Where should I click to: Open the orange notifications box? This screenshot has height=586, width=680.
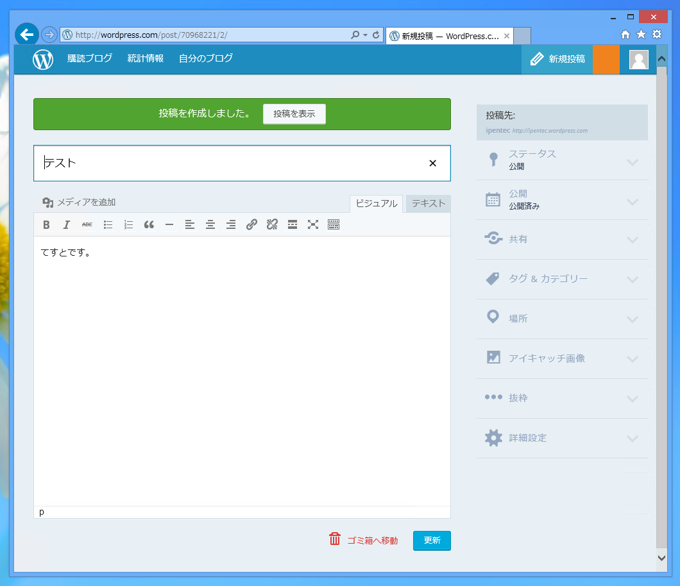click(x=606, y=59)
